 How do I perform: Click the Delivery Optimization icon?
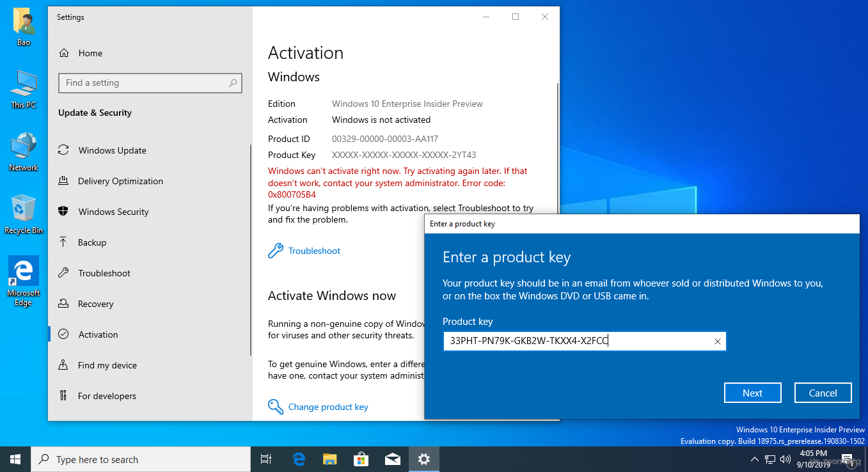63,181
